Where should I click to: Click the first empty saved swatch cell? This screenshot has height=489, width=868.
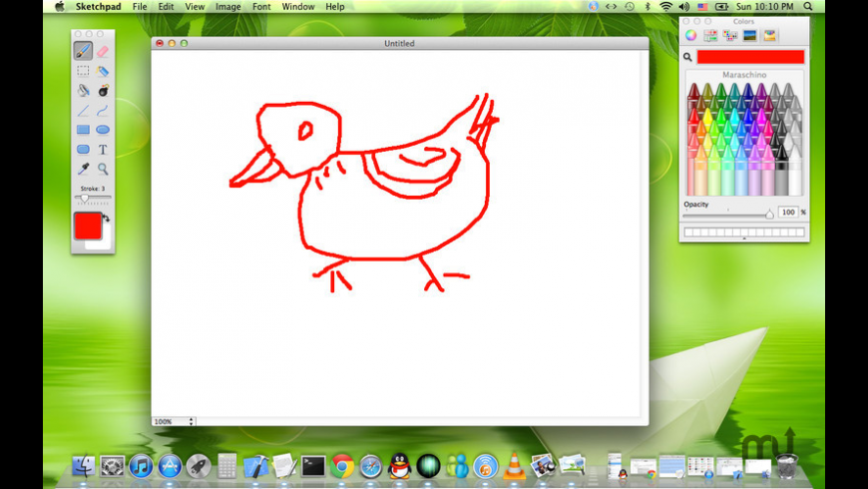click(x=688, y=233)
